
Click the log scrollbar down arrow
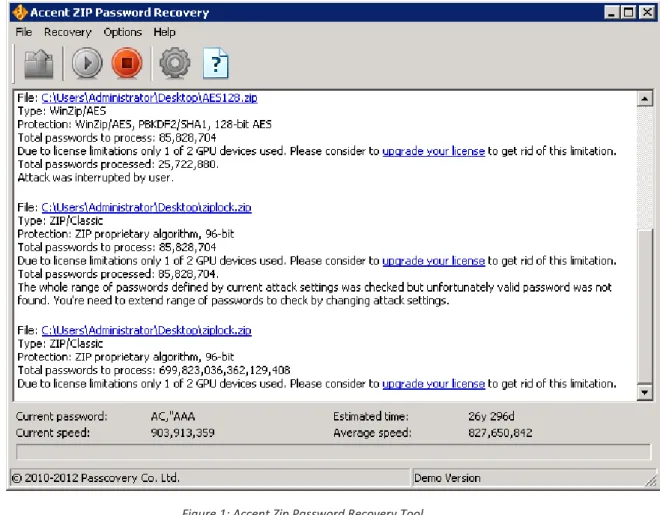645,393
